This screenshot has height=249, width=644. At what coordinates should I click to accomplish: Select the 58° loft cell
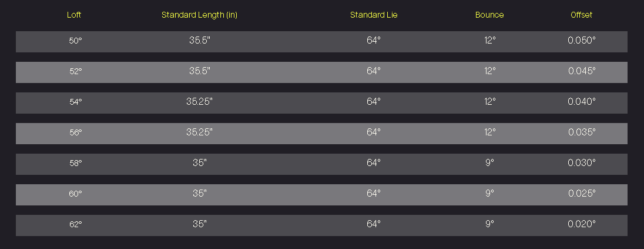(75, 164)
